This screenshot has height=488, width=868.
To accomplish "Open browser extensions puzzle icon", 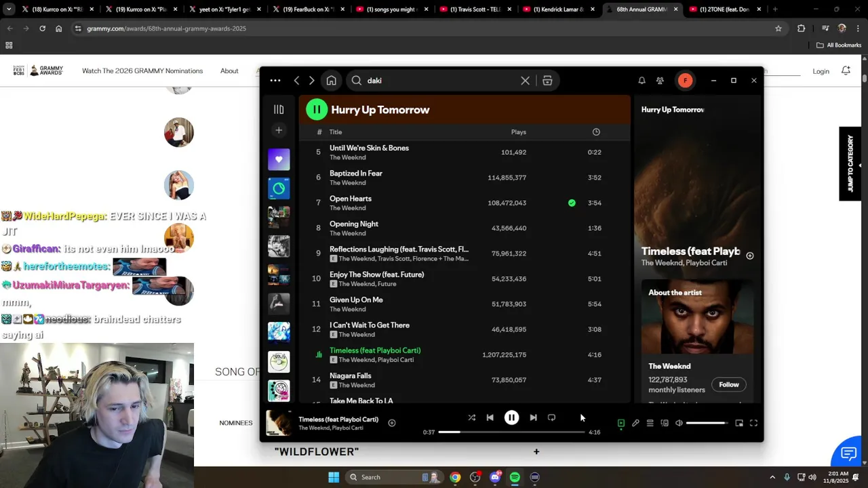I will pos(801,28).
